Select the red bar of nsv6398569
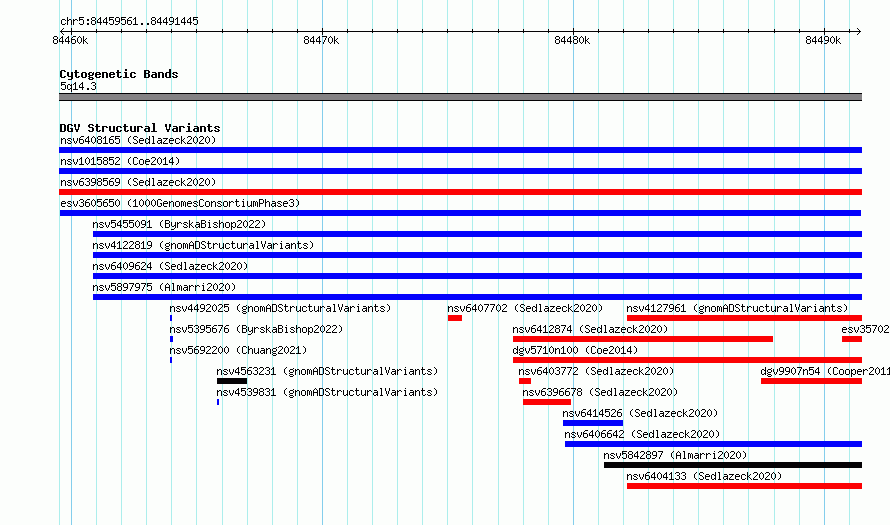Screen dimensions: 890x525 coord(460,192)
